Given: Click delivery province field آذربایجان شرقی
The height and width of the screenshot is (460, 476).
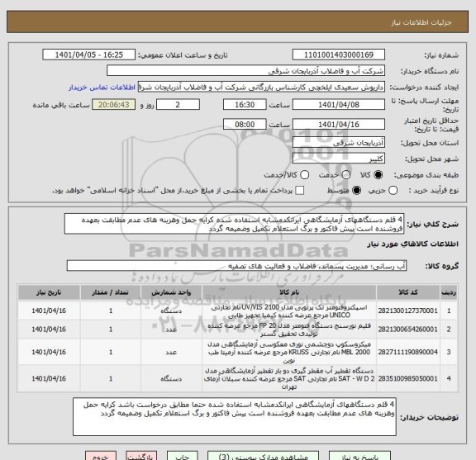Looking at the screenshot, I should 339,143.
